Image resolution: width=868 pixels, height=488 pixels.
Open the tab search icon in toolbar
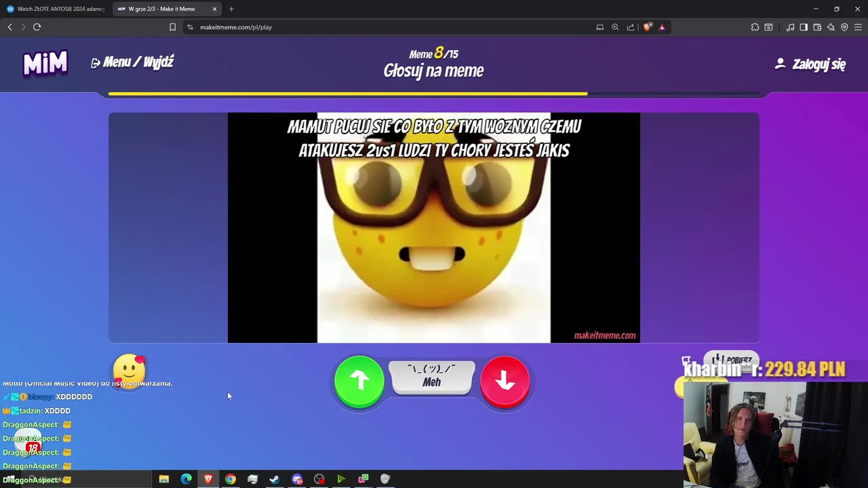pyautogui.click(x=768, y=27)
